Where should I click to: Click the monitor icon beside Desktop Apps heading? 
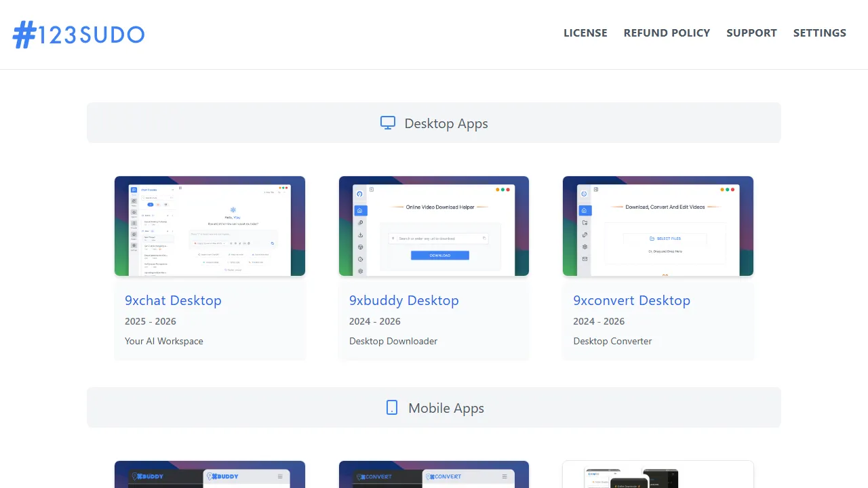(387, 123)
